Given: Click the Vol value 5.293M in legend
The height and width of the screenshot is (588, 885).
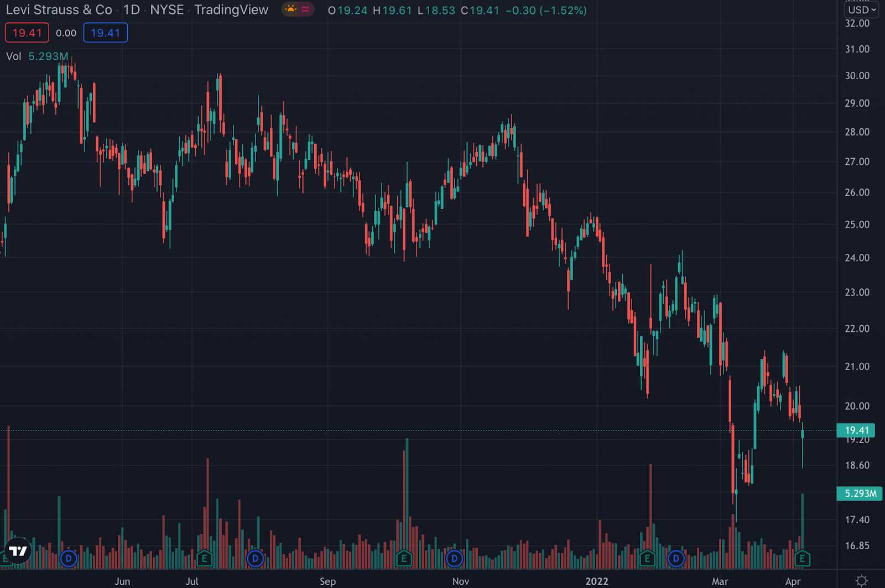Looking at the screenshot, I should [48, 56].
